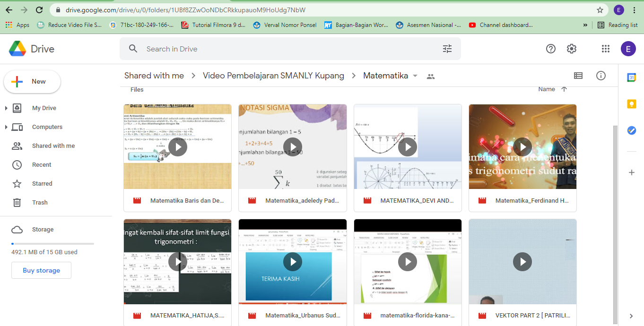This screenshot has height=326, width=644.
Task: Click the storage usage progress bar
Action: pyautogui.click(x=52, y=244)
